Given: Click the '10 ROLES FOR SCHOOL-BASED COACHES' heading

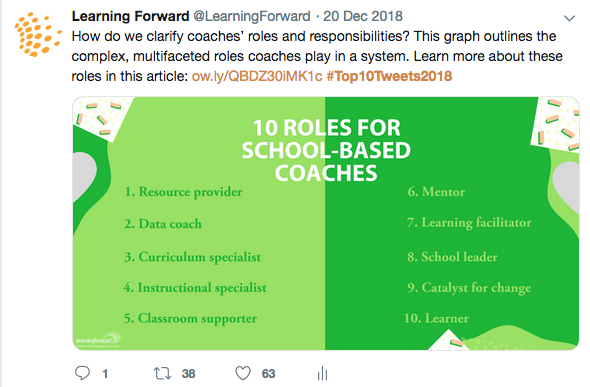Looking at the screenshot, I should pos(326,150).
